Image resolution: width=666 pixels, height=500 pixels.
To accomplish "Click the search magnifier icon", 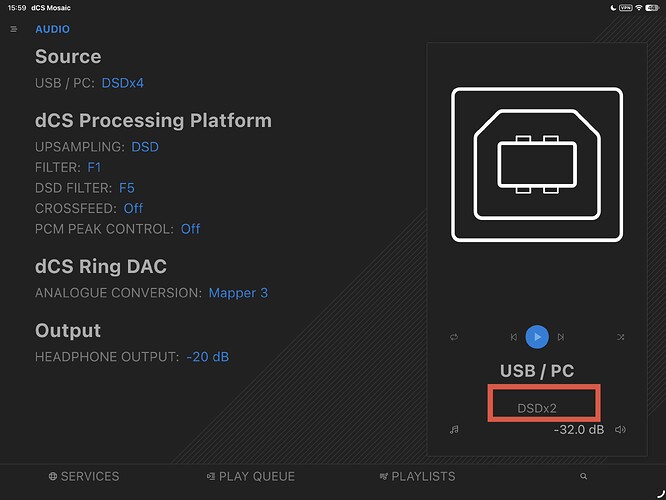I will point(584,476).
